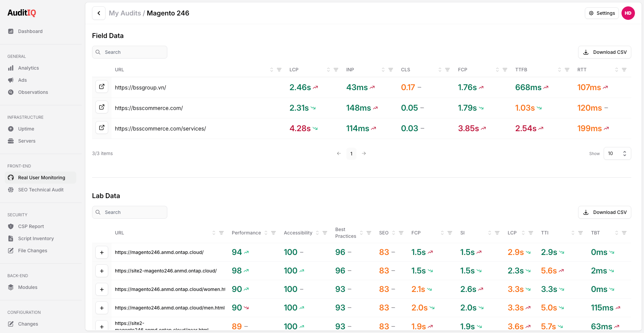The image size is (644, 333).
Task: Filter the INP column
Action: click(x=391, y=70)
